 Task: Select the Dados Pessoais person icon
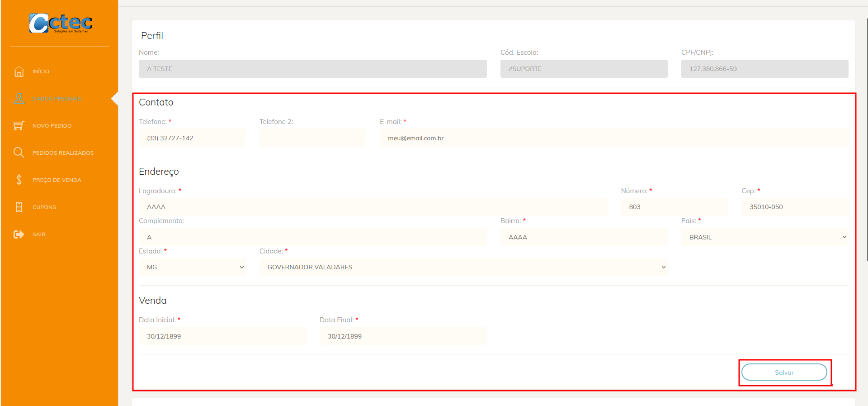coord(19,99)
